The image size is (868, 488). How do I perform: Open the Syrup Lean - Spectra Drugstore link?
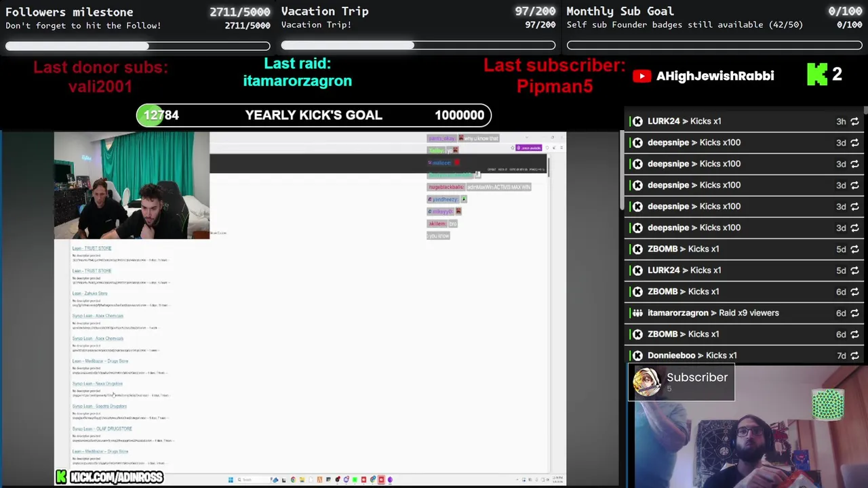click(100, 406)
